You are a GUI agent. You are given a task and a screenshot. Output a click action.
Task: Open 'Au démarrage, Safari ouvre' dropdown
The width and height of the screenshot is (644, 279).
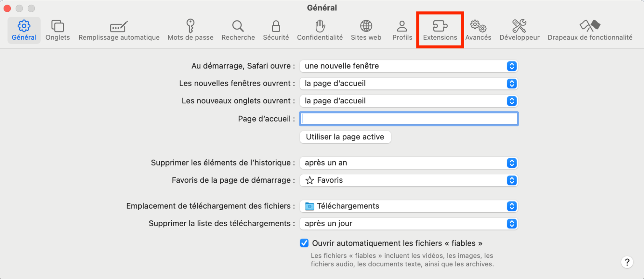pyautogui.click(x=409, y=66)
